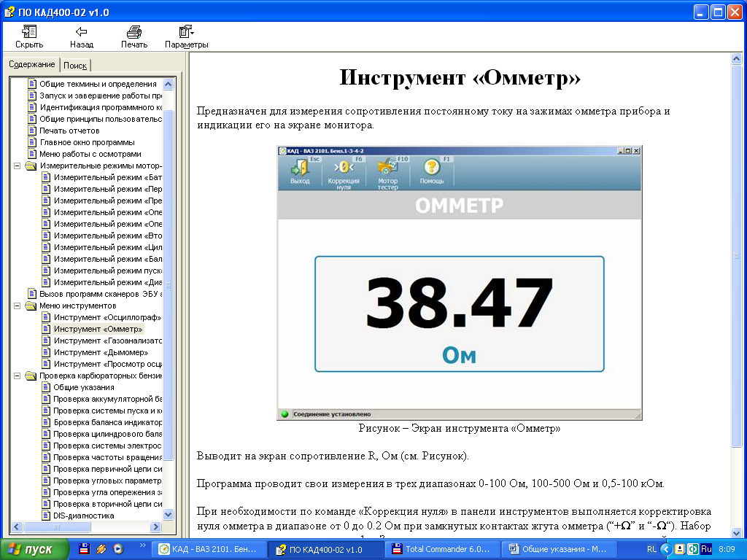Open the DIS-диагностика topic
Viewport: 747px width, 560px height.
coord(84,516)
